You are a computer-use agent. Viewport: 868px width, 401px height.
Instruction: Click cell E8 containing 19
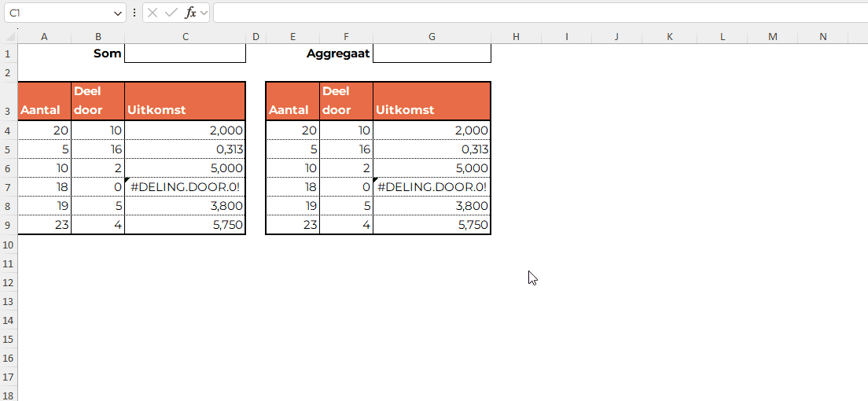pos(292,206)
